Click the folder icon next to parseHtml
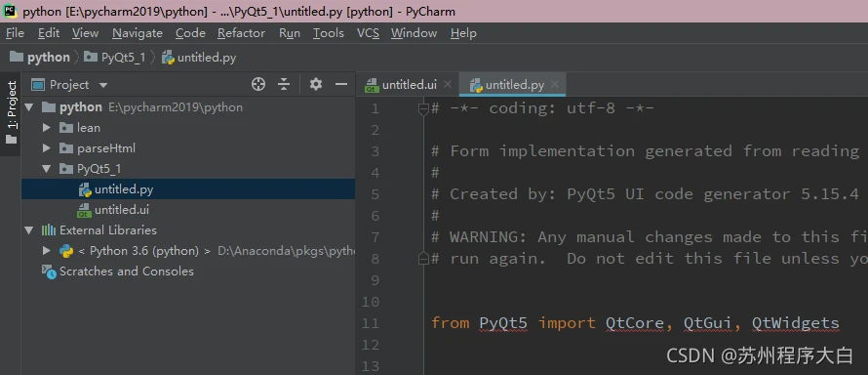868x375 pixels. pyautogui.click(x=66, y=148)
